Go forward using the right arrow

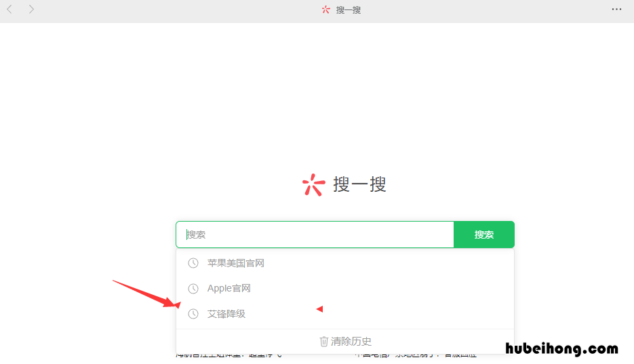31,9
